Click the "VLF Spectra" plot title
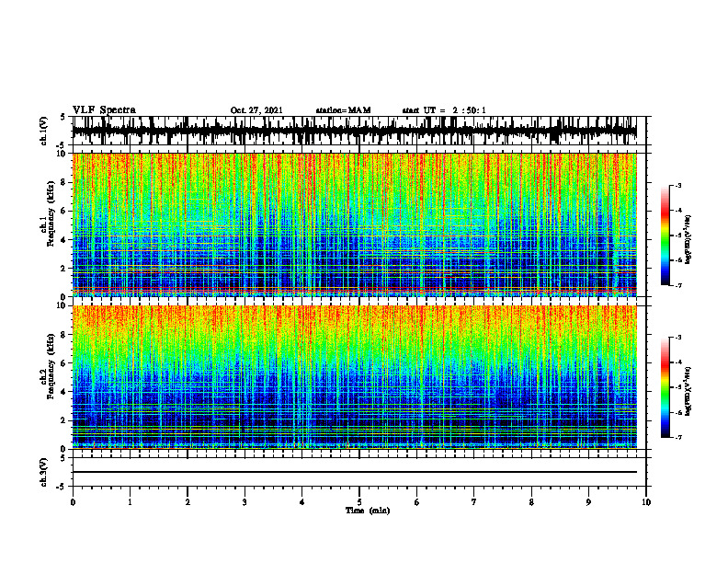 click(x=104, y=110)
